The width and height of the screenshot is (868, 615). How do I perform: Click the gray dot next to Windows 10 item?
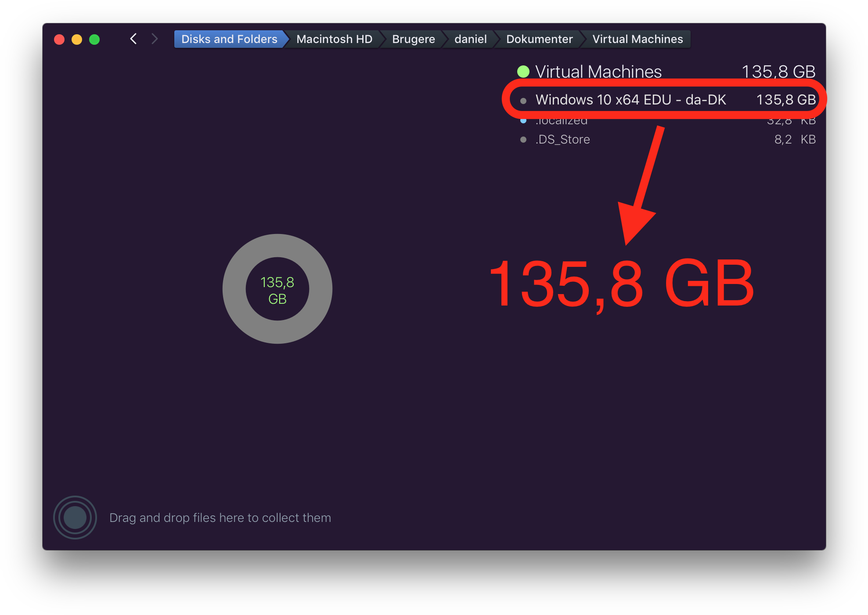(x=523, y=100)
